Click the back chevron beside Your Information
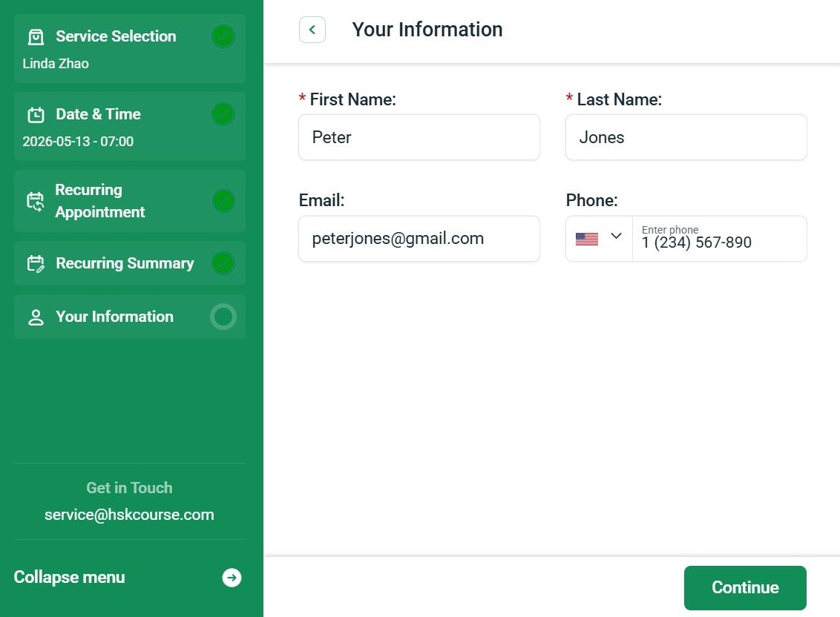The width and height of the screenshot is (840, 617). [312, 30]
